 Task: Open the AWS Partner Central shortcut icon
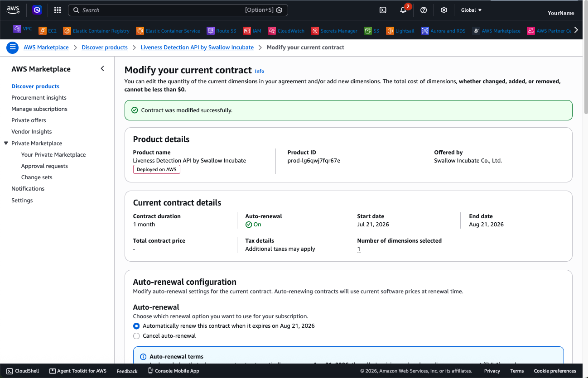(530, 31)
